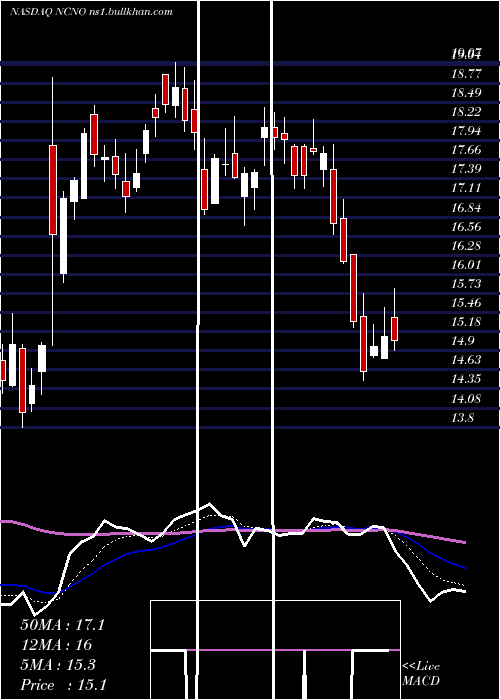Click the 5MA : 15.3 readout
The height and width of the screenshot is (700, 500).
[x=58, y=665]
